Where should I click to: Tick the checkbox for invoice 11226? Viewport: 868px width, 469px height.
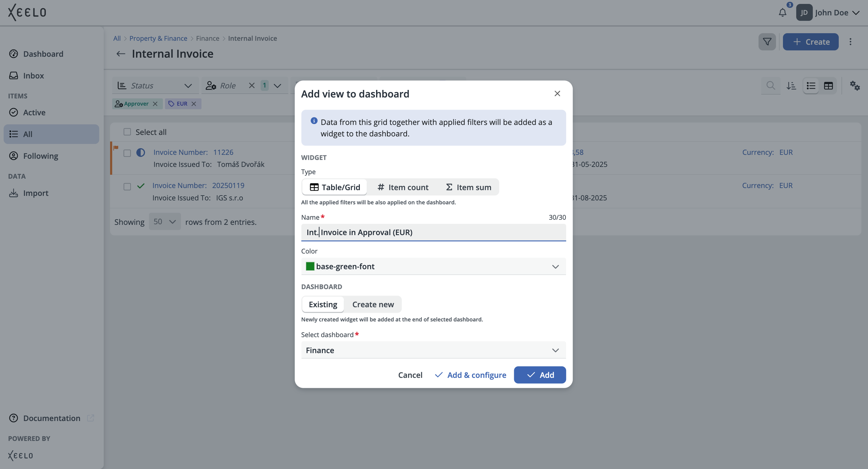click(127, 153)
